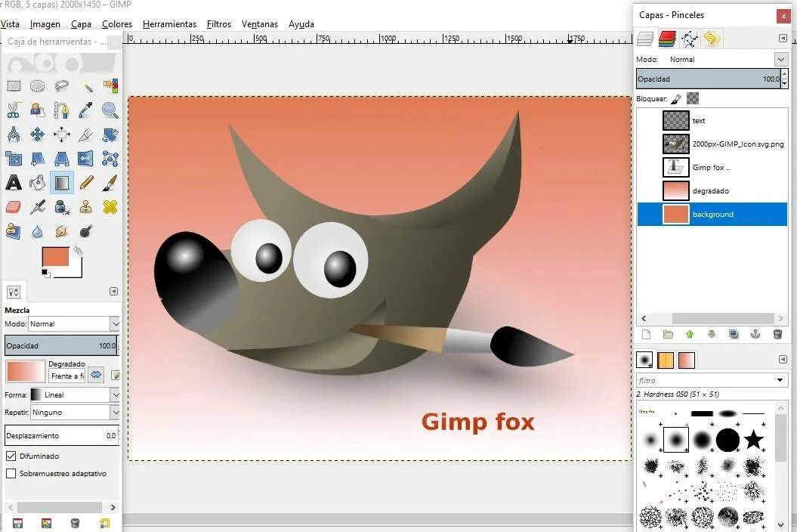Open the Herramientas menu
This screenshot has height=532, width=797.
(169, 24)
